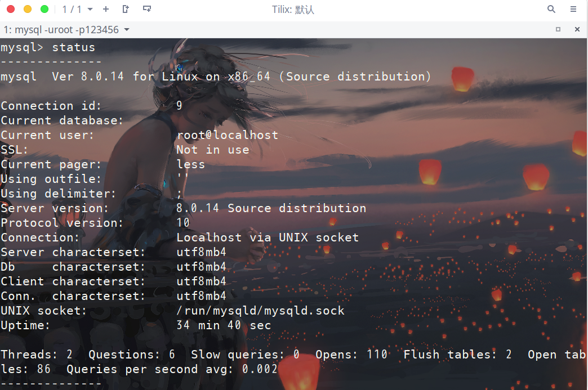This screenshot has height=390, width=588.
Task: Click the terminal title '1: mysql -uroot -p123456'
Action: tap(61, 30)
